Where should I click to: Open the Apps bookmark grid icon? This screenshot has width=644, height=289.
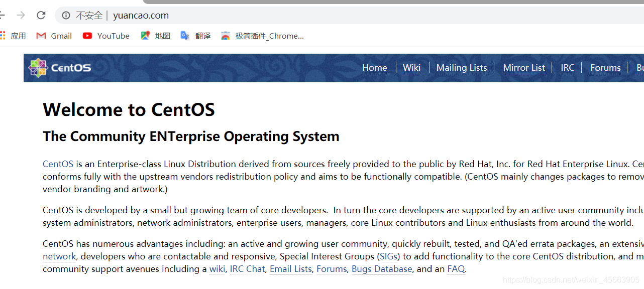(x=2, y=36)
